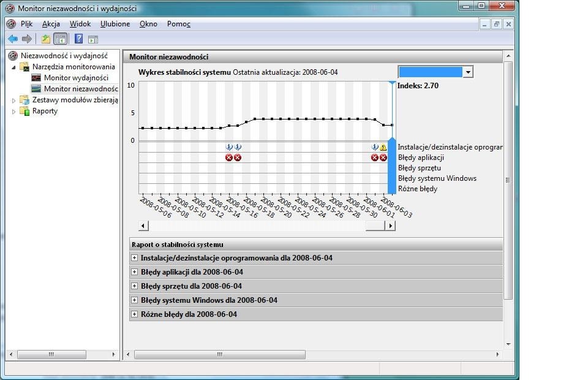Toggle the show/hide action pane button
Screen dimensions: 588x380
tap(93, 39)
